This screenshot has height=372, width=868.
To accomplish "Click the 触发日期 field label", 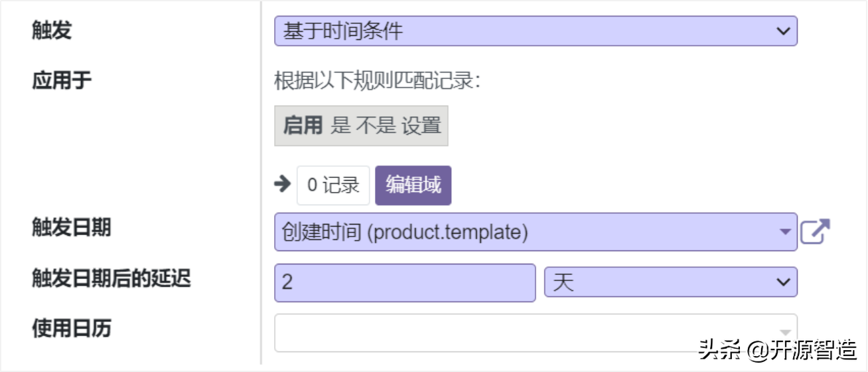I will pos(72,228).
